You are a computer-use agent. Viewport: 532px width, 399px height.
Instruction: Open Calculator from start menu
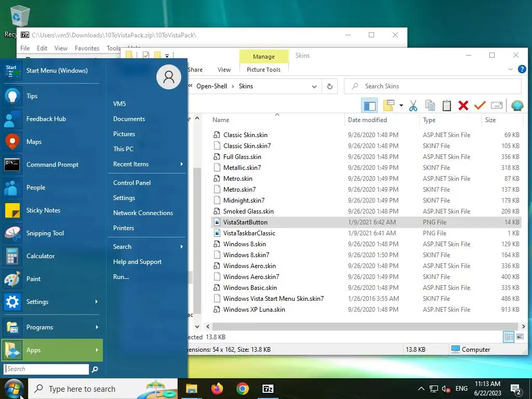point(52,256)
